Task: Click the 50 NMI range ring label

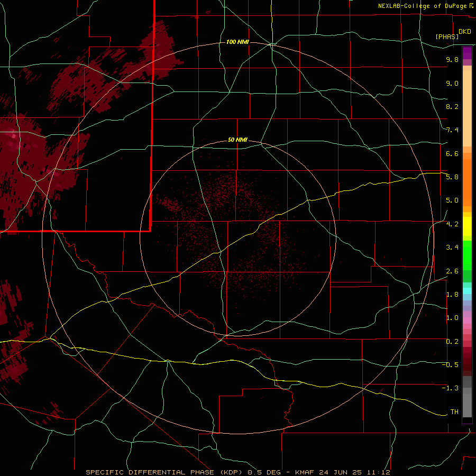Action: (237, 140)
